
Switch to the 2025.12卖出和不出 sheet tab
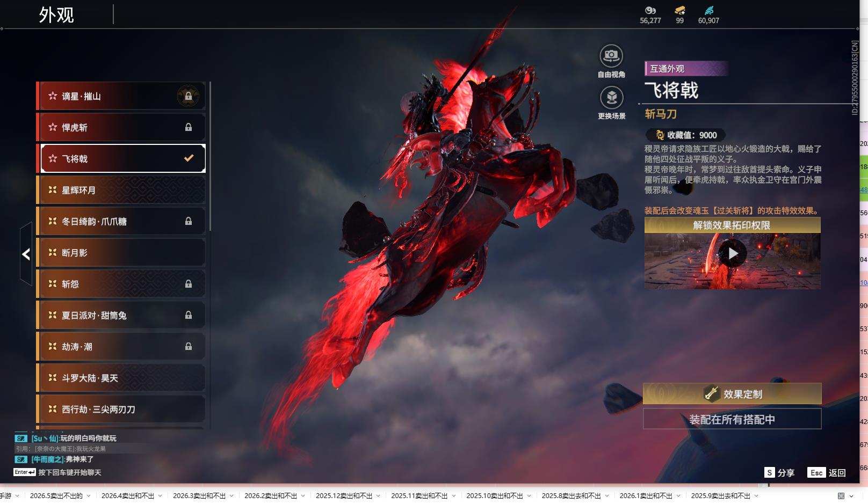[x=344, y=496]
